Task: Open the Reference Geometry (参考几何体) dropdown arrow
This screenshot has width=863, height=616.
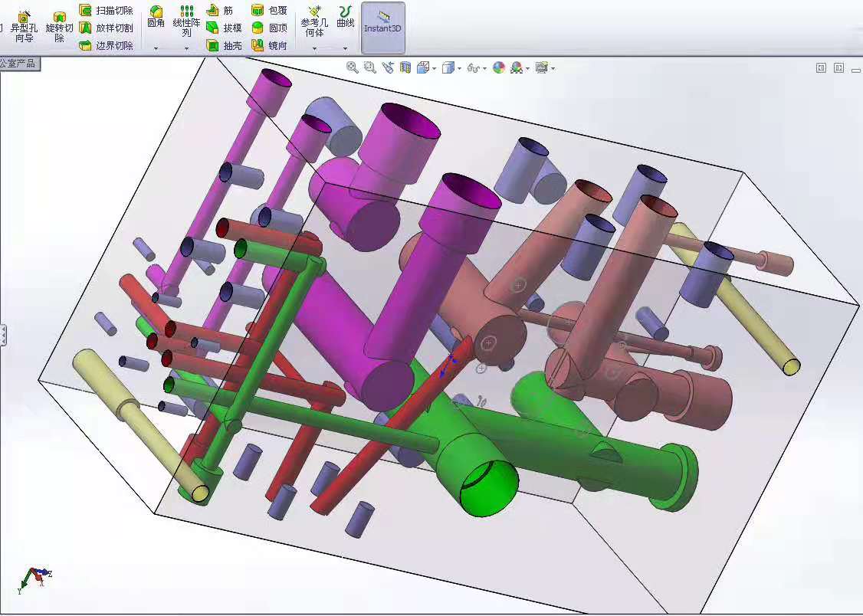Action: [x=314, y=48]
